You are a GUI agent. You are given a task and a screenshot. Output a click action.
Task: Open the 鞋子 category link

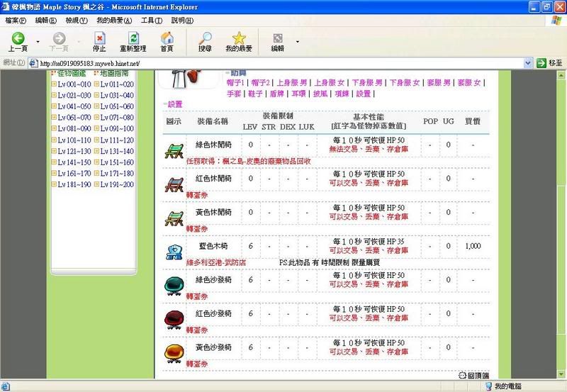[255, 94]
